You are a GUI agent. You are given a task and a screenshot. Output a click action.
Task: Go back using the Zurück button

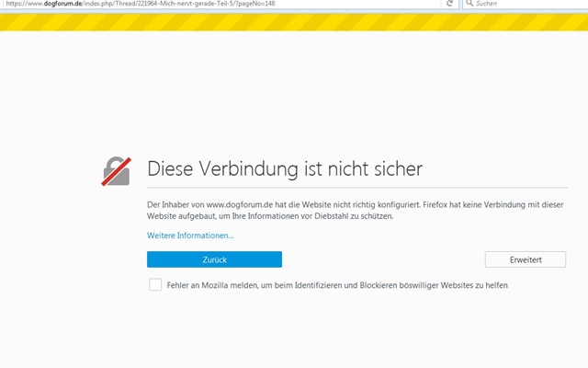(x=214, y=259)
